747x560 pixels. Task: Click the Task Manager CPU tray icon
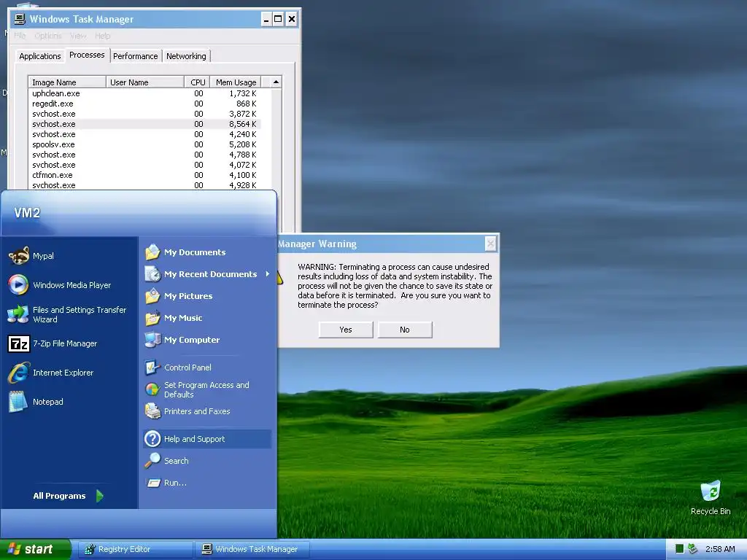[x=680, y=549]
